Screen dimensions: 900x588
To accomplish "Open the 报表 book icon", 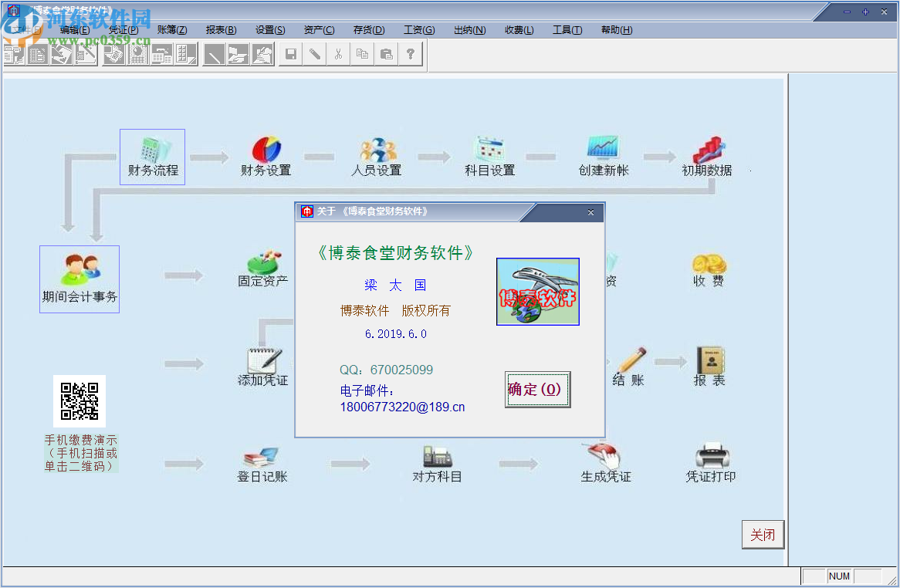I will point(710,367).
